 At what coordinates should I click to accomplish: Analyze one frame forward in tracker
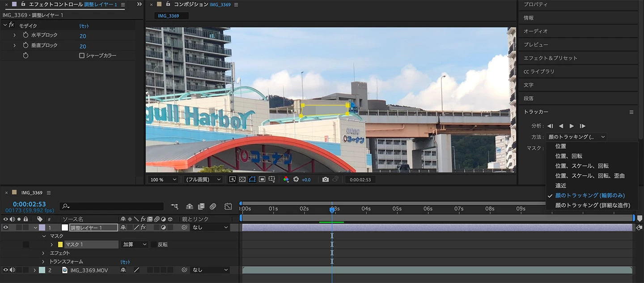tap(582, 126)
